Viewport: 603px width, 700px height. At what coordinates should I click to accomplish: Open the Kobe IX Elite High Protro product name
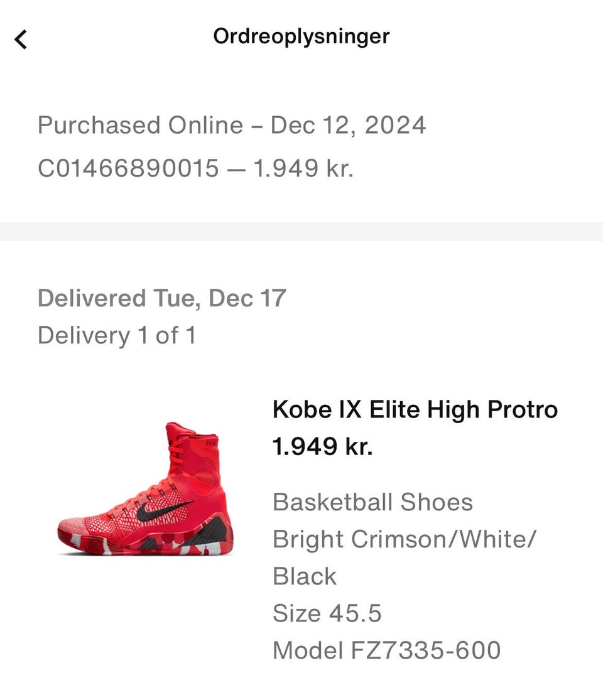coord(415,409)
